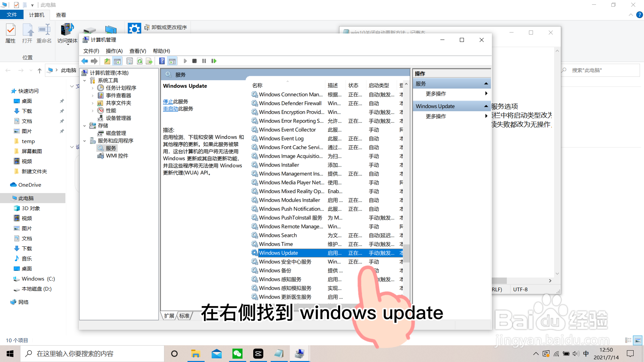This screenshot has width=644, height=362.
Task: Refresh the services list
Action: tap(140, 61)
